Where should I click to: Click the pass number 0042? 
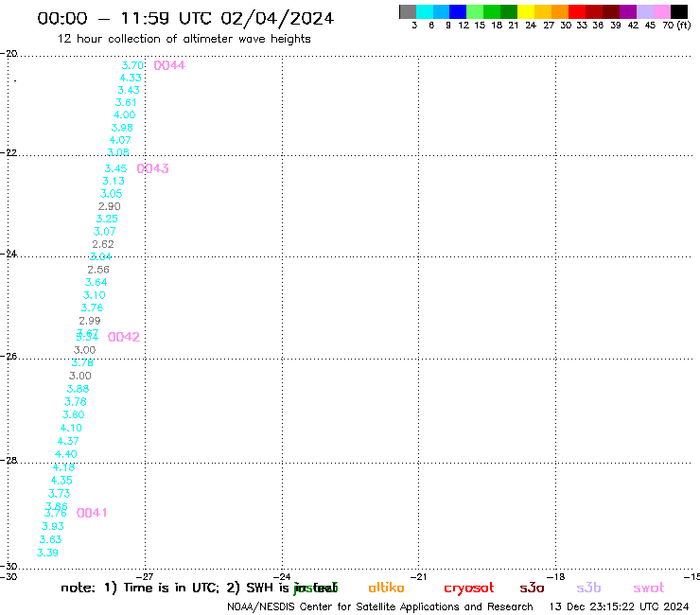pyautogui.click(x=124, y=337)
